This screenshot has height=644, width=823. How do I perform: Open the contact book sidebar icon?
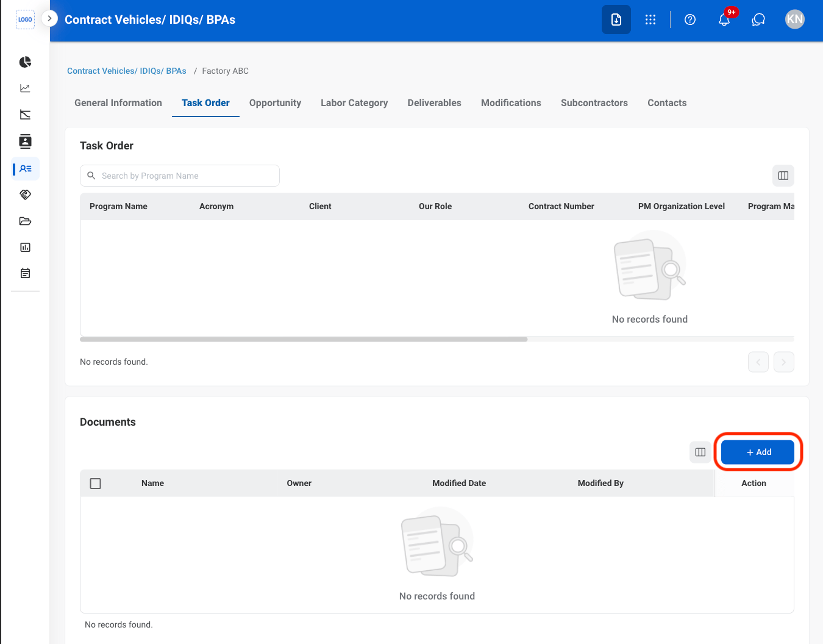tap(25, 141)
